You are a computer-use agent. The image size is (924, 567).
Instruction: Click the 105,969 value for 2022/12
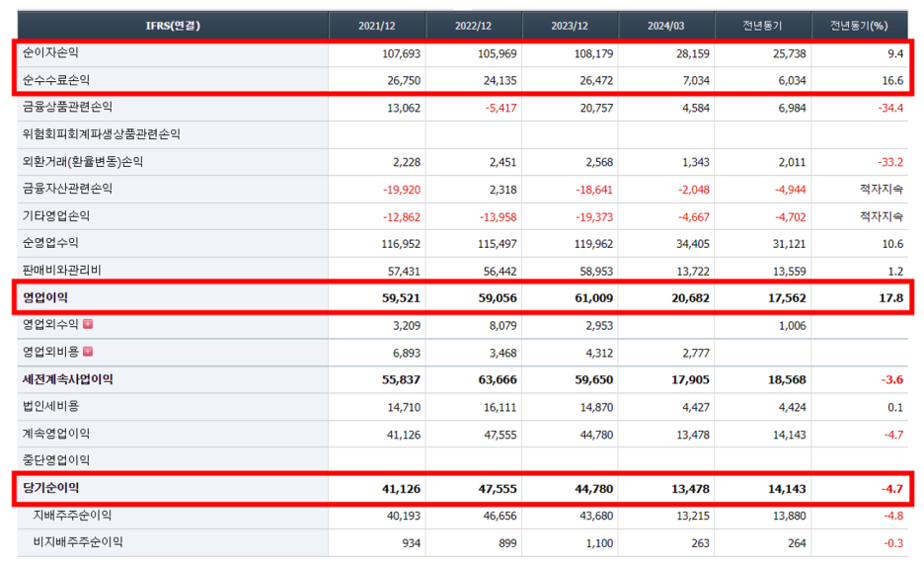pos(498,53)
